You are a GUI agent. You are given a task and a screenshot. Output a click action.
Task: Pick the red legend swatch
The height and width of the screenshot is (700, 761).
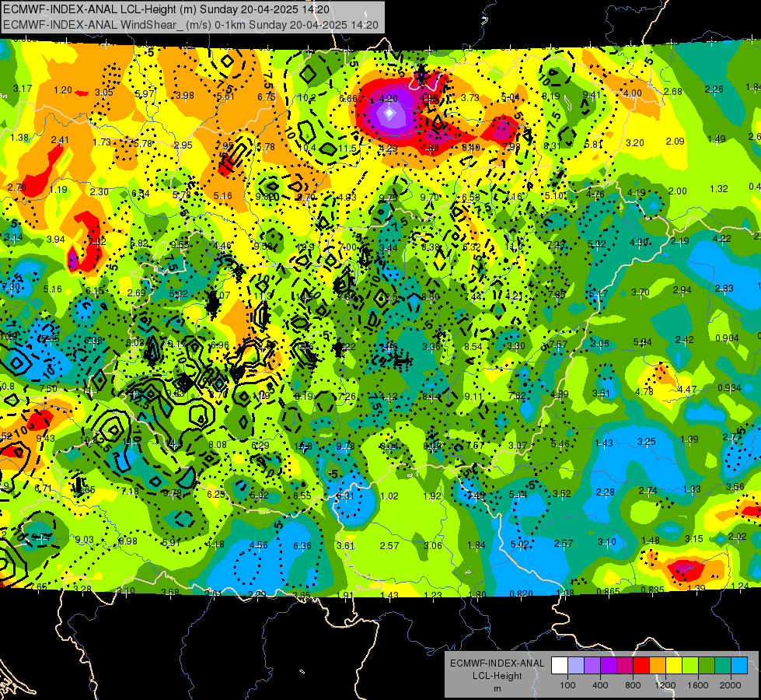coord(641,666)
